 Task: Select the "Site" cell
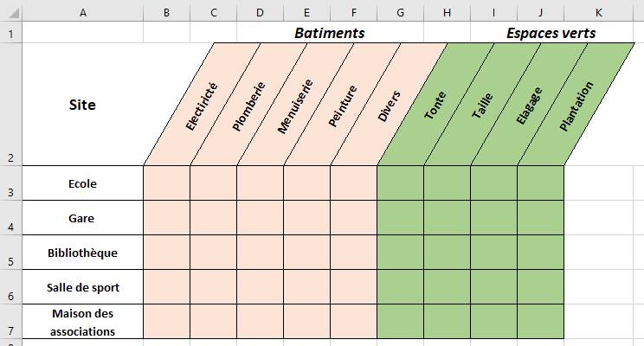tap(82, 105)
